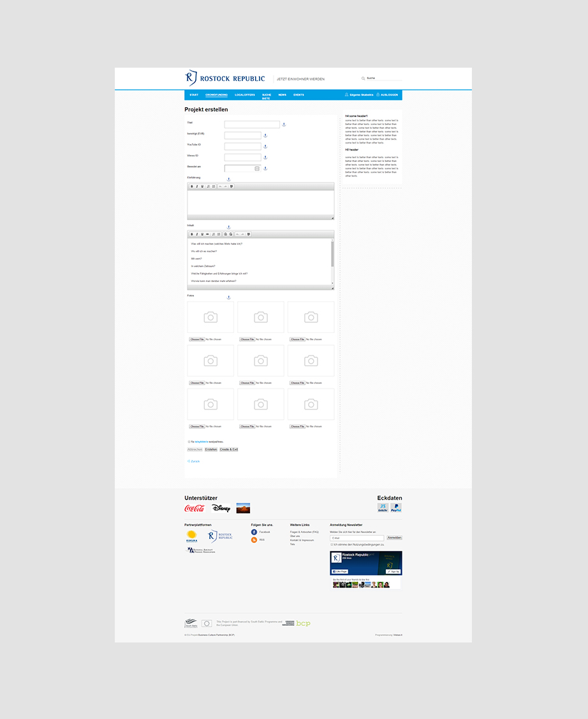The image size is (588, 719).
Task: Click the newsletter E-Mail input field
Action: tap(356, 538)
